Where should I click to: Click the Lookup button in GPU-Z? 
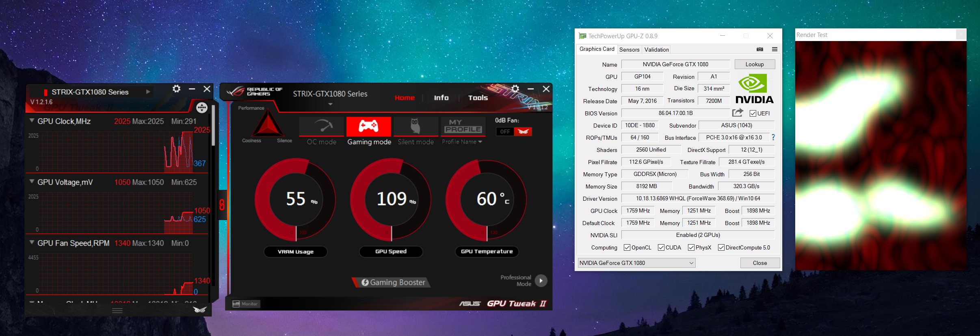755,64
